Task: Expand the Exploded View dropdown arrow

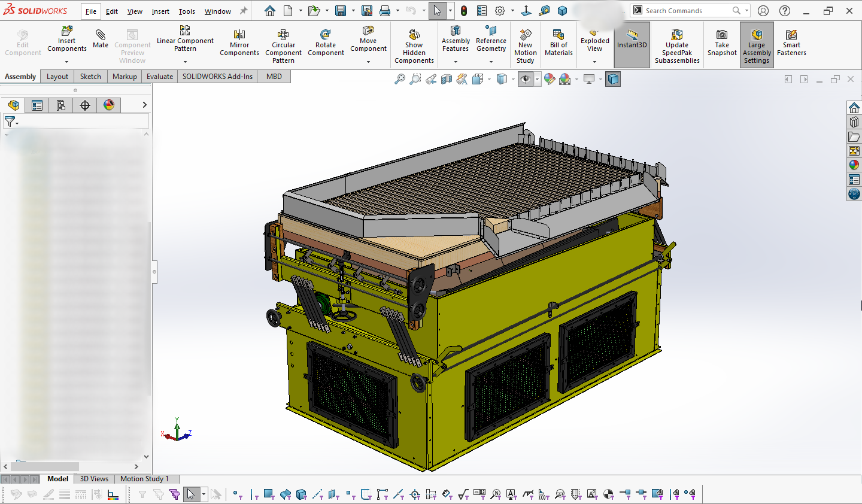Action: click(x=594, y=62)
